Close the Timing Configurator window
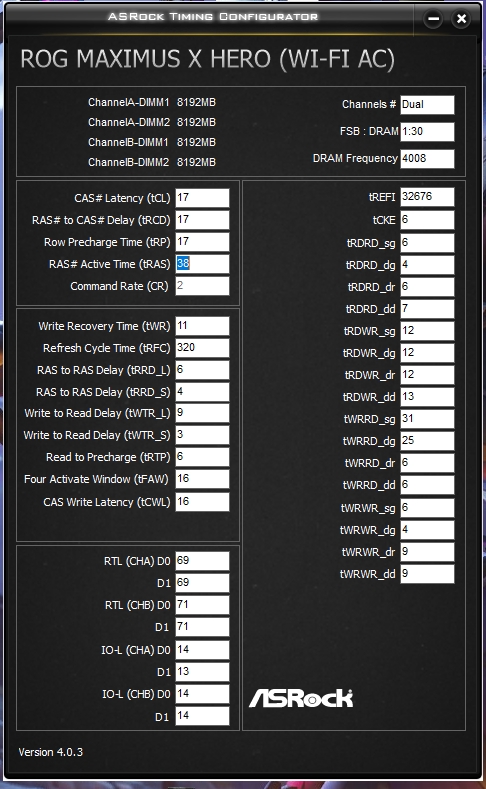Screen dimensions: 486x789 (x=461, y=19)
